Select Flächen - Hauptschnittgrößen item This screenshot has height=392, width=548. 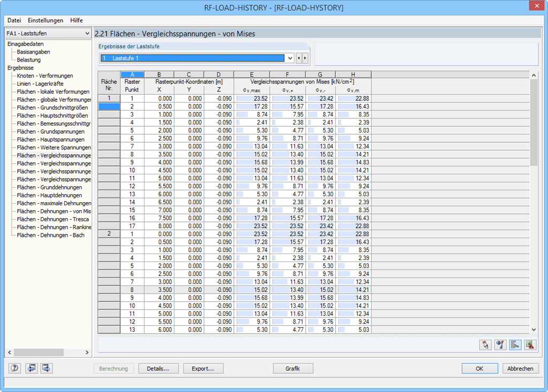click(52, 116)
